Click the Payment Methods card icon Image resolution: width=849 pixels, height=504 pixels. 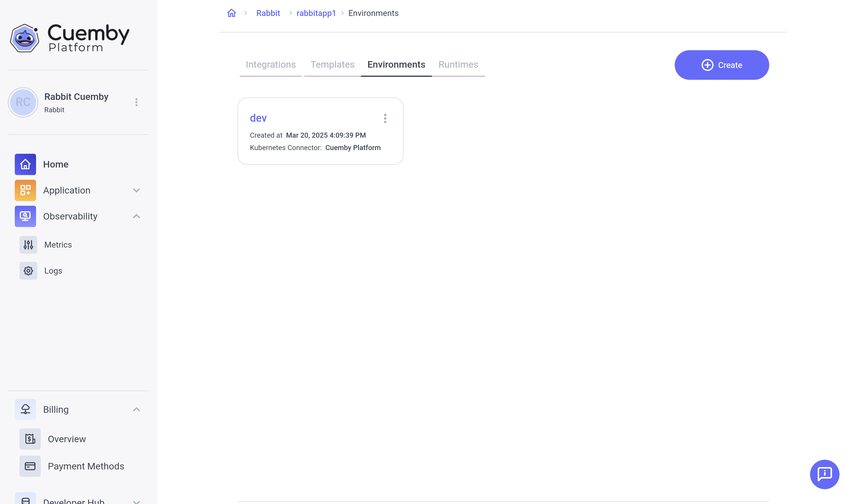tap(30, 466)
